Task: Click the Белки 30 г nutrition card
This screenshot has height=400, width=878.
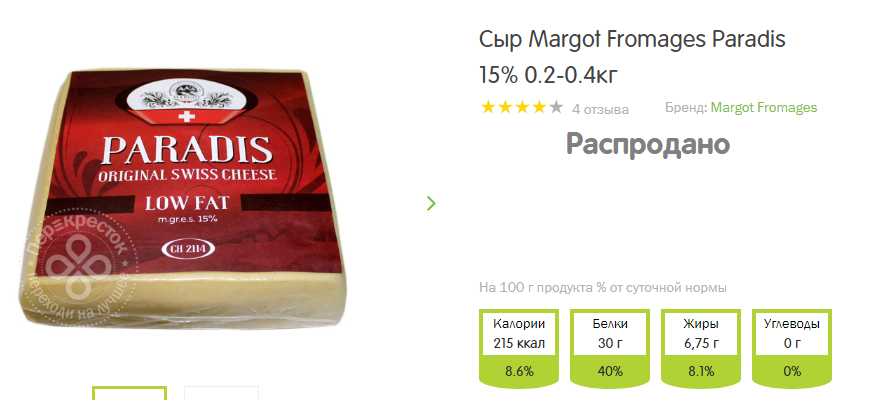Action: coord(610,348)
